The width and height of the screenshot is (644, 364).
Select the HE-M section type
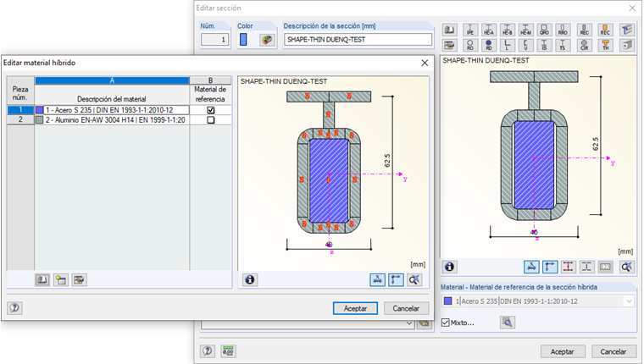[525, 30]
